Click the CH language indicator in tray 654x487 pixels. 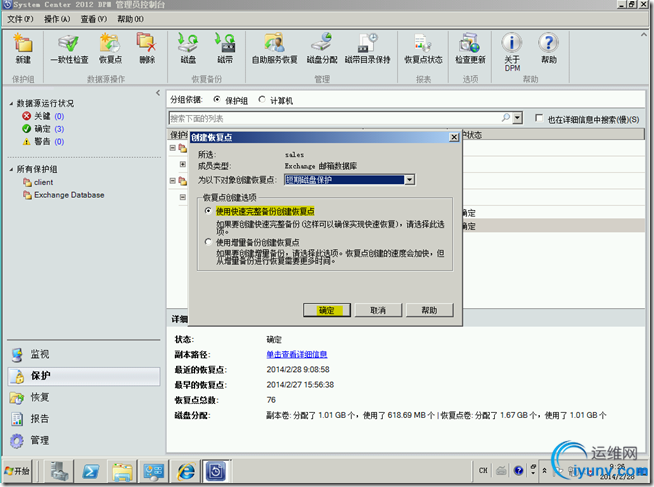[x=483, y=470]
